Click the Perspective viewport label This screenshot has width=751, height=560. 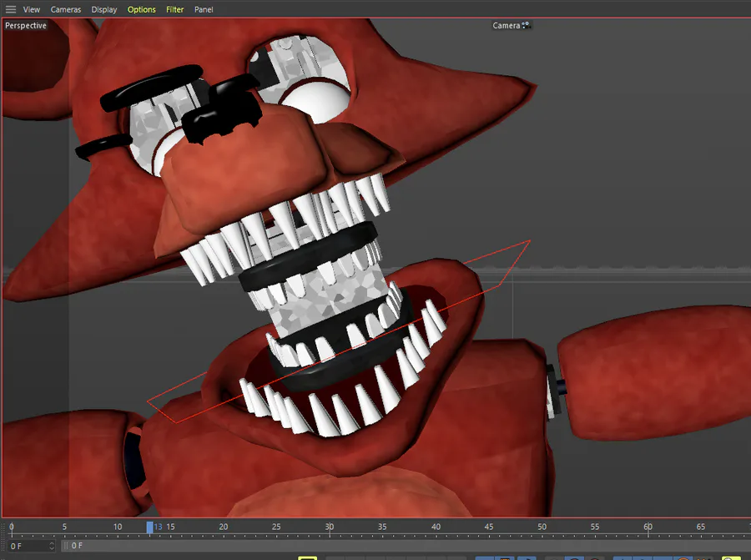click(x=26, y=25)
